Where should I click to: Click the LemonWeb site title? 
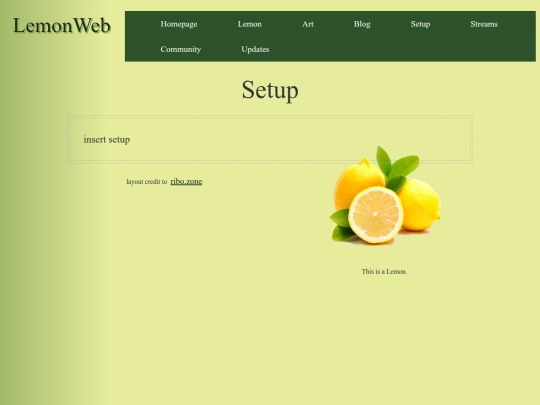click(62, 25)
